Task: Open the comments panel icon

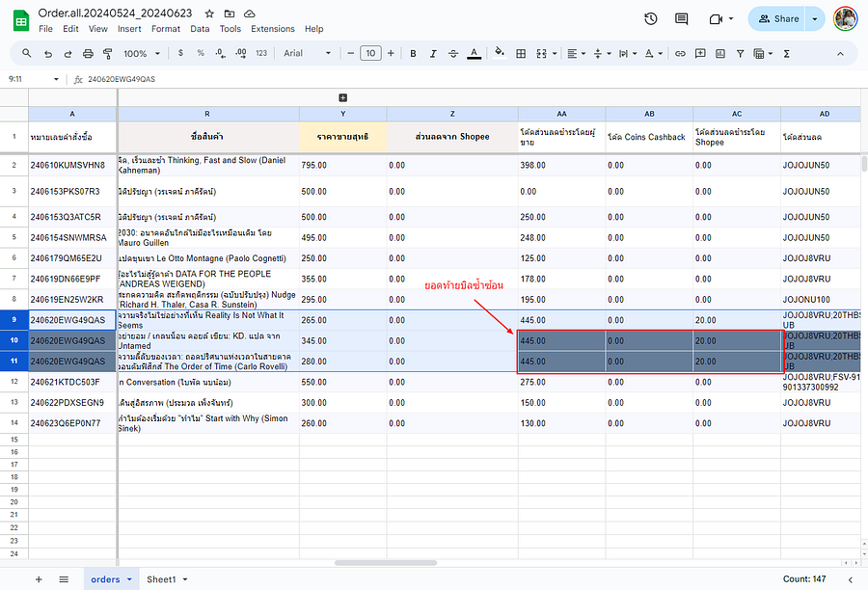Action: [x=682, y=18]
